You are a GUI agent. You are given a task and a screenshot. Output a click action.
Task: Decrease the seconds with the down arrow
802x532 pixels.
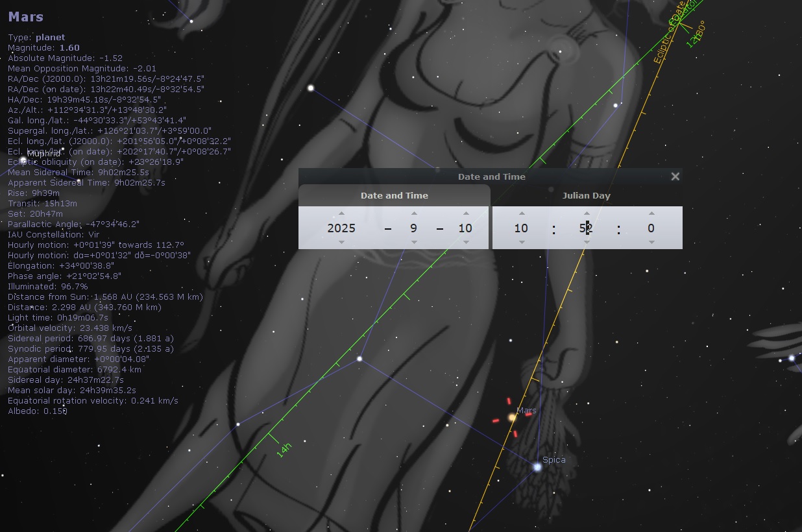point(651,242)
